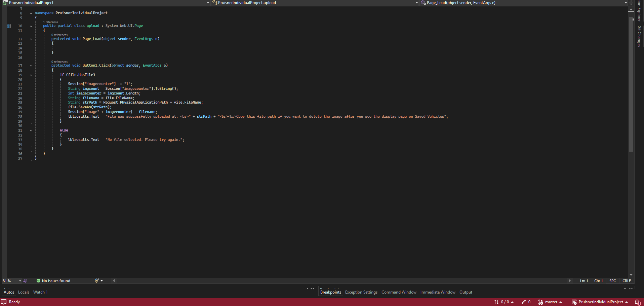Click the horizontal scrollbar left arrow
Image resolution: width=644 pixels, height=306 pixels.
coord(114,281)
